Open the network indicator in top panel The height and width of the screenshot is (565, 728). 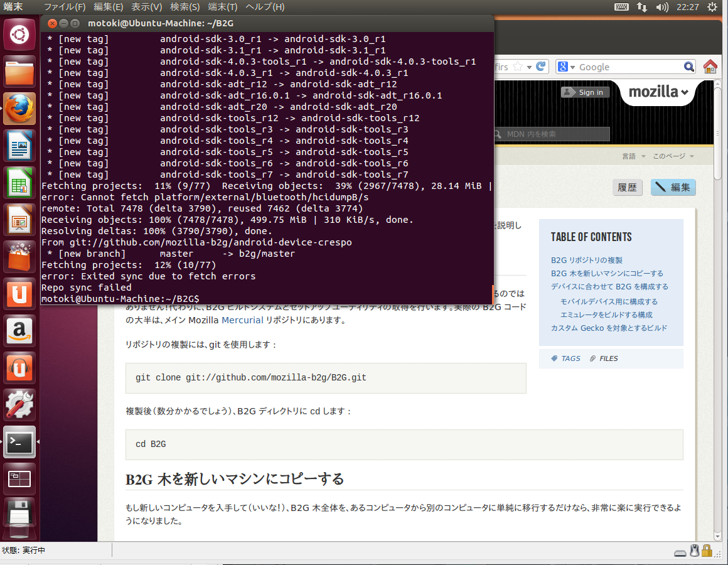pyautogui.click(x=642, y=7)
